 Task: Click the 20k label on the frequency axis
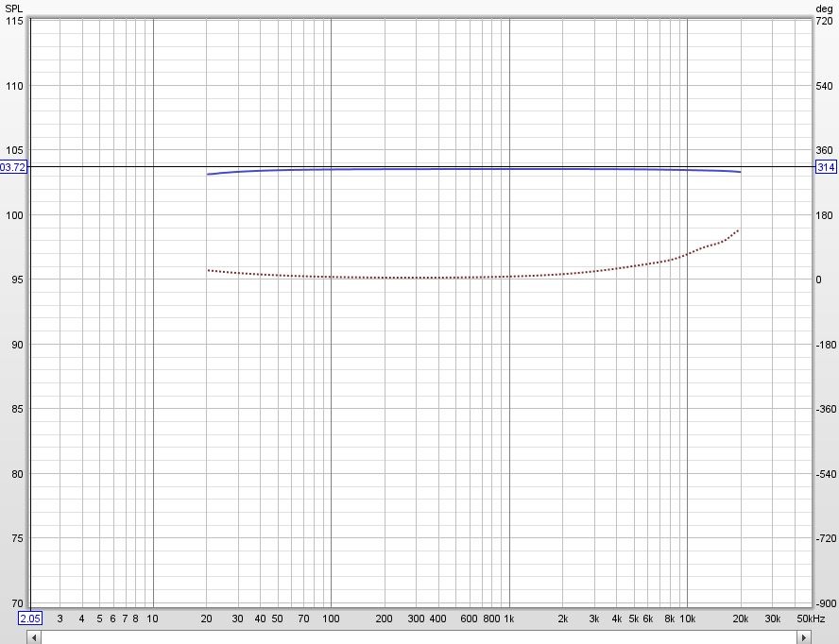[x=741, y=619]
